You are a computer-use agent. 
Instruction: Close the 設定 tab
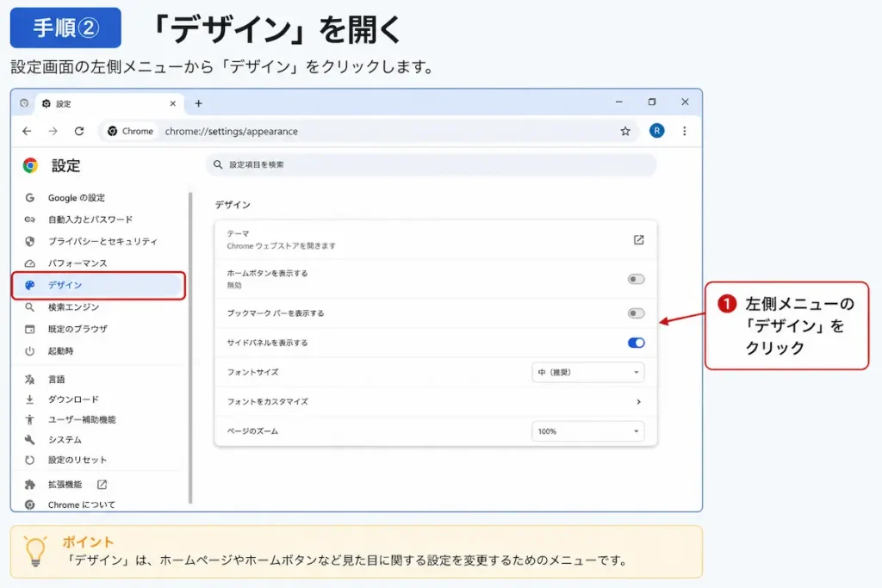[172, 103]
